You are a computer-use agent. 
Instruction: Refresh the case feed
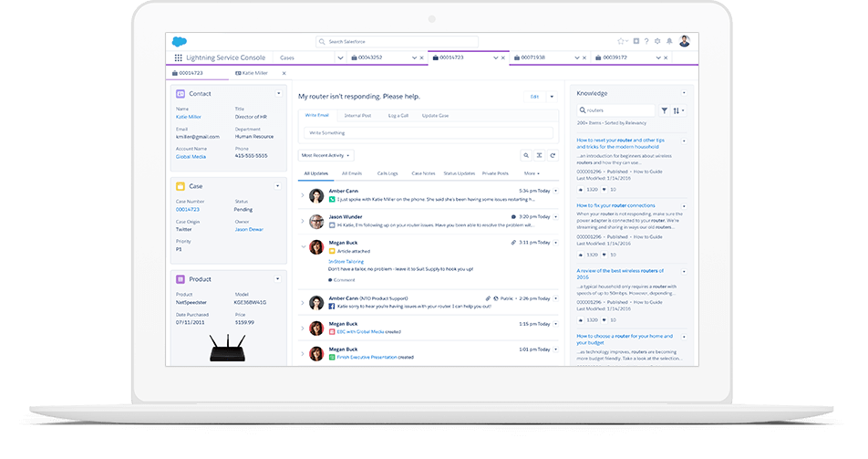coord(553,156)
